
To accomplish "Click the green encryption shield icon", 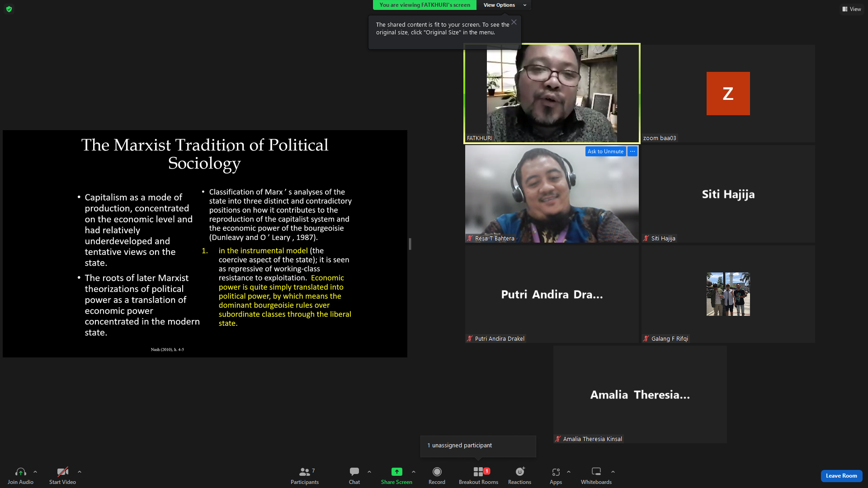I will [x=9, y=9].
